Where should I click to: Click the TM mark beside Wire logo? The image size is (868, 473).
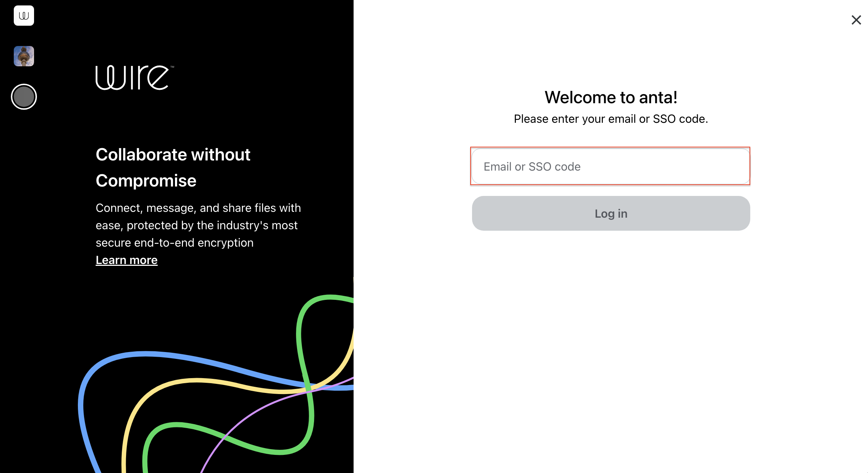[x=172, y=67]
